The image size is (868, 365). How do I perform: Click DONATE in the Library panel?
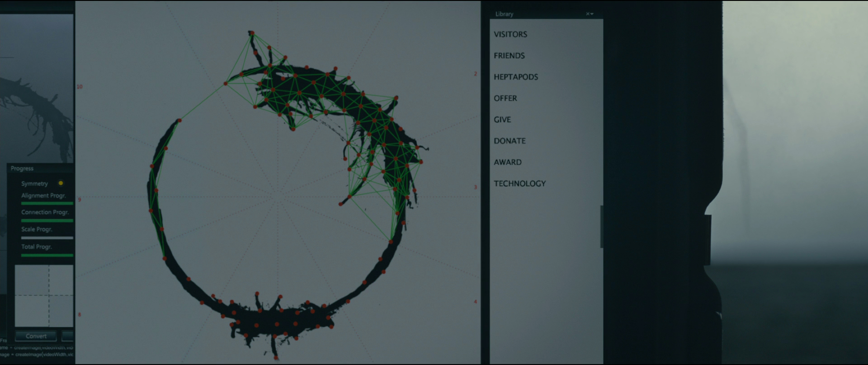509,140
